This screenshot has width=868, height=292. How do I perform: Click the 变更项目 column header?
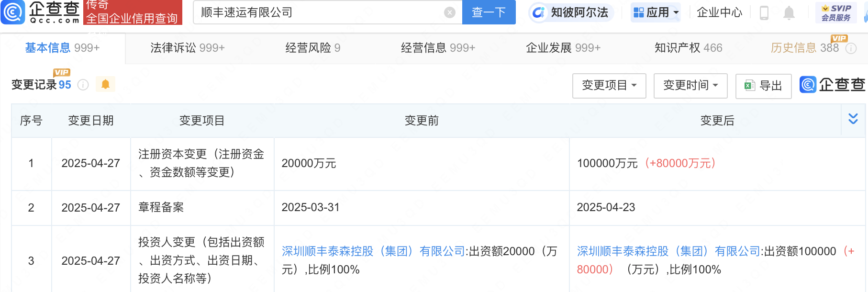[x=202, y=121]
